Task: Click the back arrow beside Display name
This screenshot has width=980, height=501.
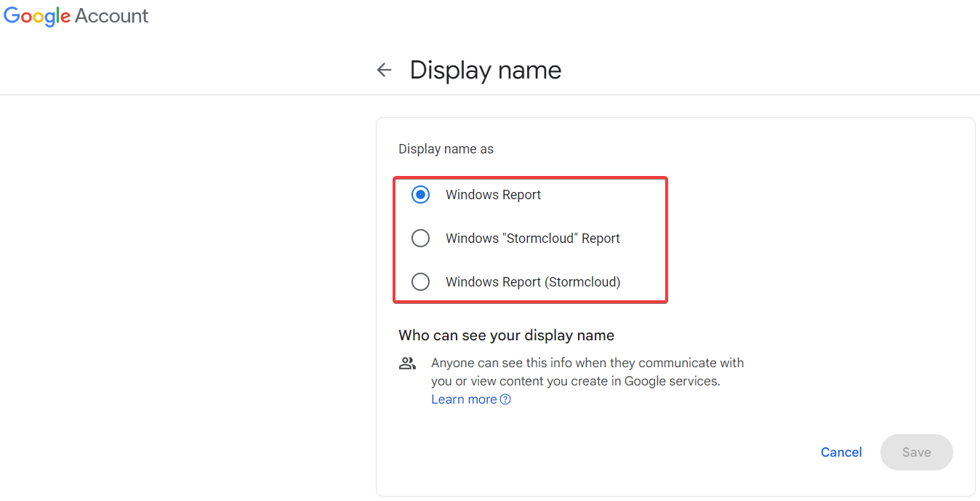Action: pos(384,70)
